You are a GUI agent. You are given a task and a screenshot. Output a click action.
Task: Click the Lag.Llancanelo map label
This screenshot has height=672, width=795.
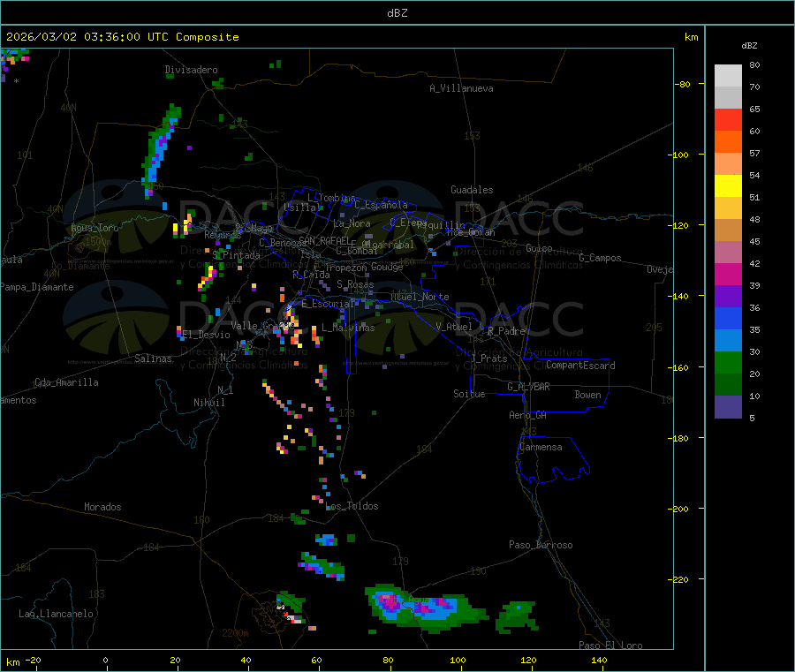[56, 614]
